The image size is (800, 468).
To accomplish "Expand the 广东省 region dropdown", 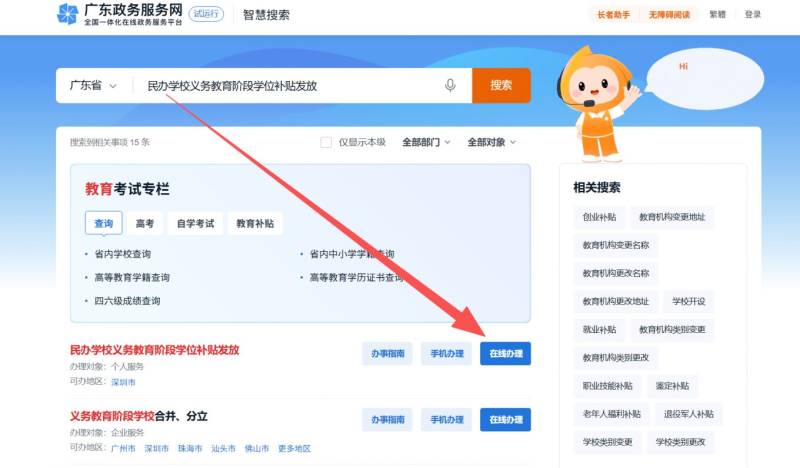I will (93, 86).
